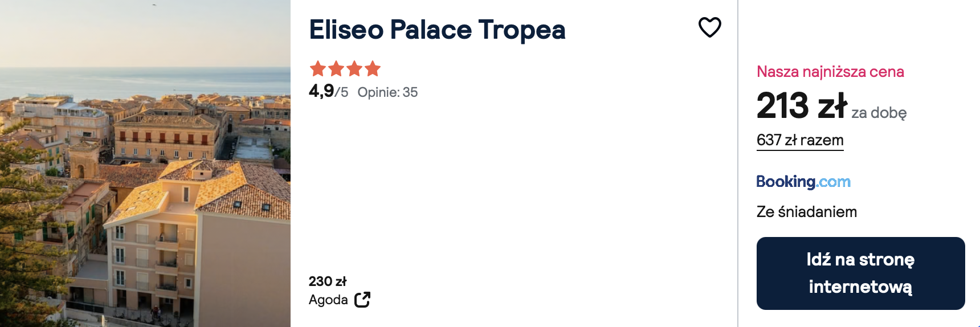980x327 pixels.
Task: Click the "Ze śniadaniem" breakfast label
Action: pos(806,212)
